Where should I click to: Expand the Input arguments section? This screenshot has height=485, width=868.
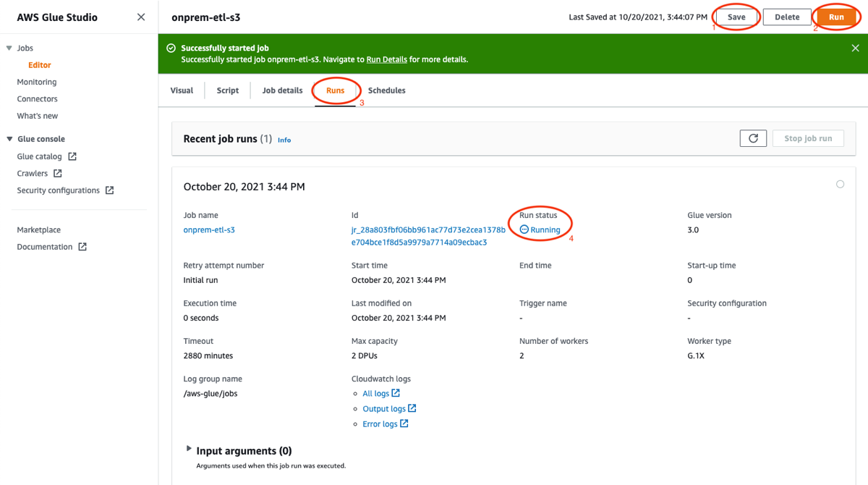189,449
